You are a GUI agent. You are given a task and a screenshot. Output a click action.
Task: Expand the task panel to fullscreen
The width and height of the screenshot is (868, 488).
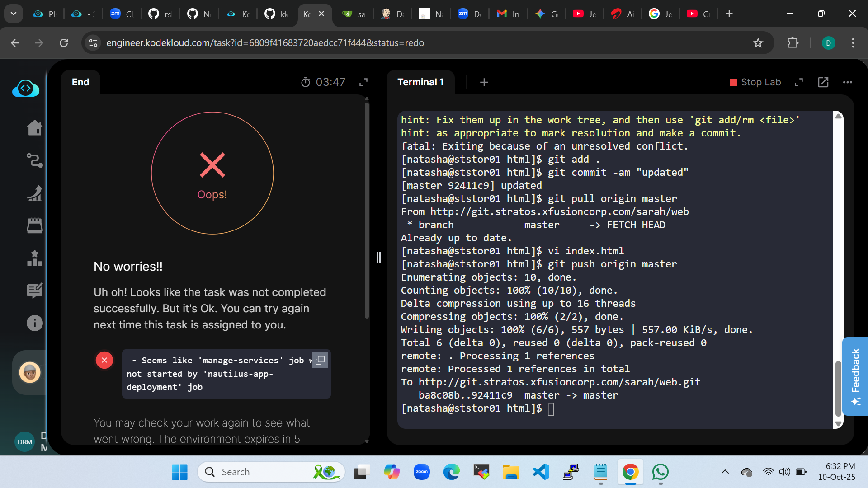coord(363,82)
